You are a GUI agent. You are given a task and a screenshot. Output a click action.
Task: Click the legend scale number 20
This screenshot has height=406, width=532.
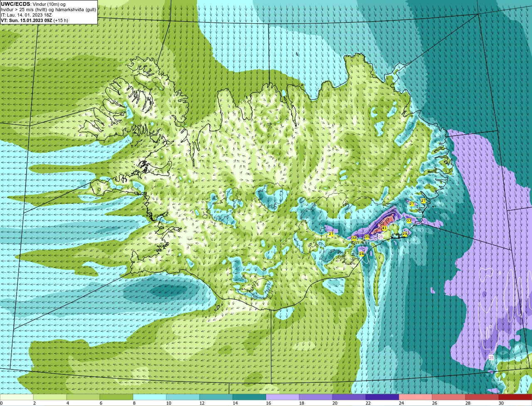(x=335, y=403)
